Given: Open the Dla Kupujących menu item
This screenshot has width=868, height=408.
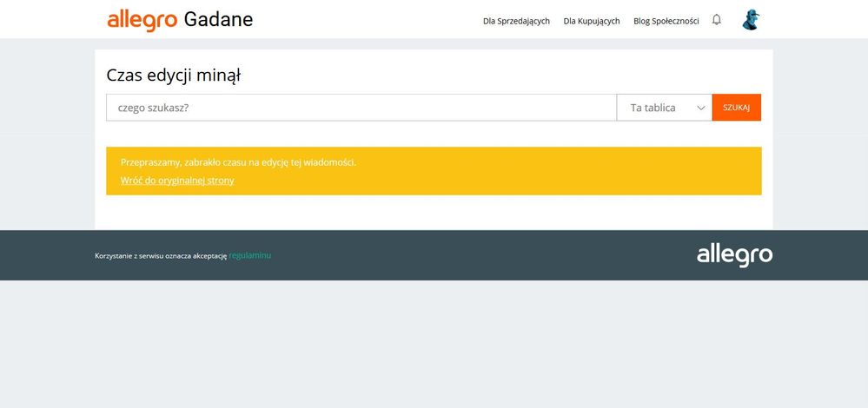Looking at the screenshot, I should point(592,21).
